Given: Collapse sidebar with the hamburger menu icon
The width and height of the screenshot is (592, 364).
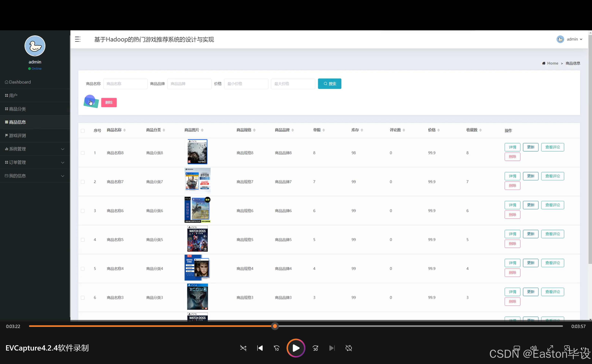Looking at the screenshot, I should tap(78, 39).
